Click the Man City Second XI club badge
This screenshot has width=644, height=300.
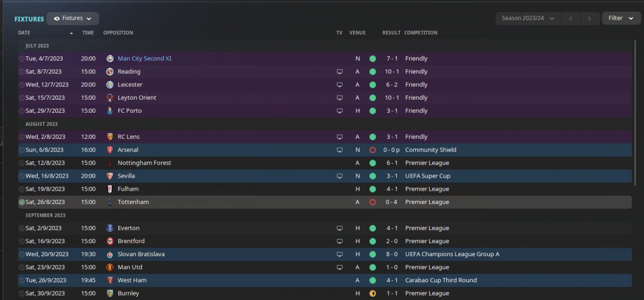tap(110, 58)
